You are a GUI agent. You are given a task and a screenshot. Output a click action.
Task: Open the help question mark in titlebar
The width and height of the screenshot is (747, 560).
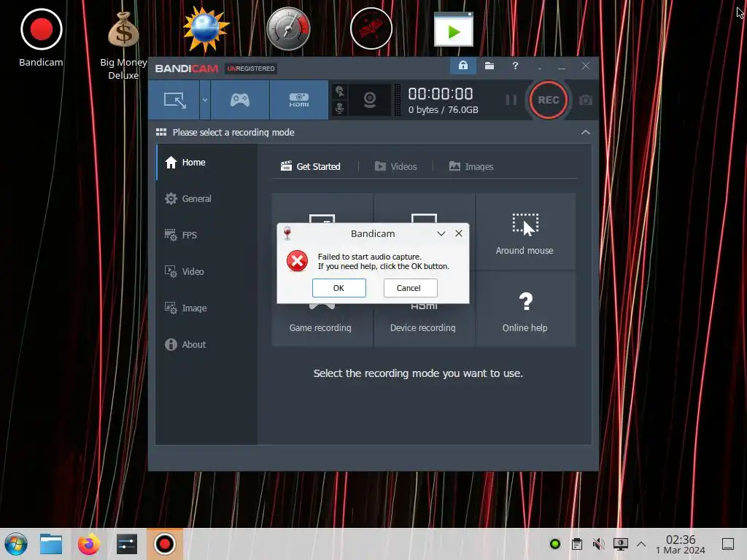tap(515, 66)
